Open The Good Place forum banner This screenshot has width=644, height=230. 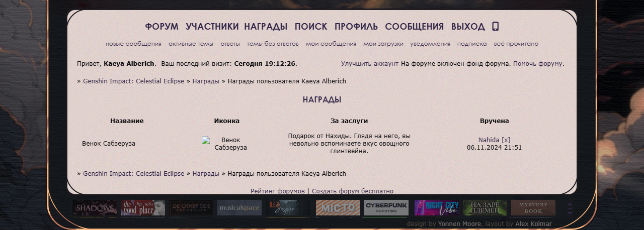143,208
